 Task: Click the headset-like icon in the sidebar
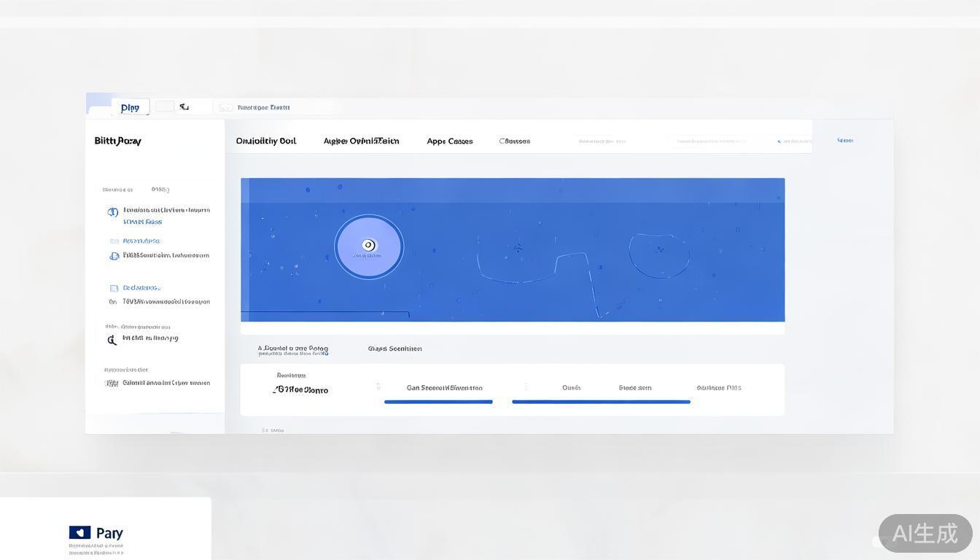point(114,256)
